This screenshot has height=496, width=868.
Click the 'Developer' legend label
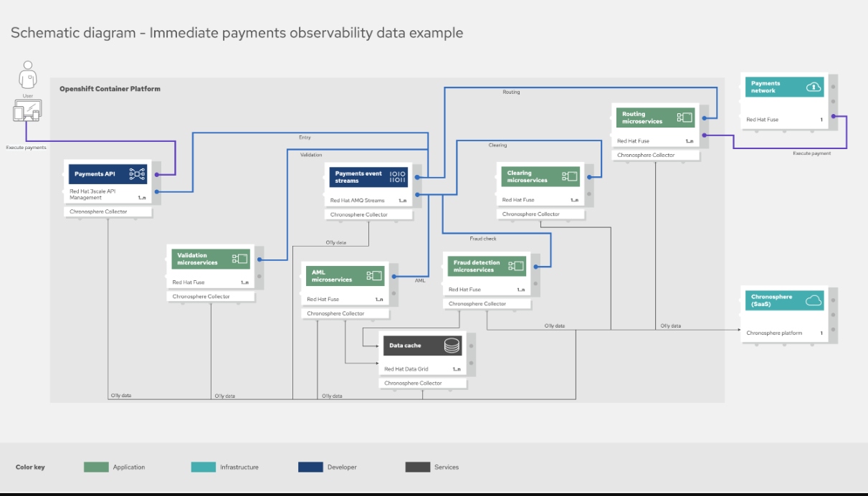(342, 467)
